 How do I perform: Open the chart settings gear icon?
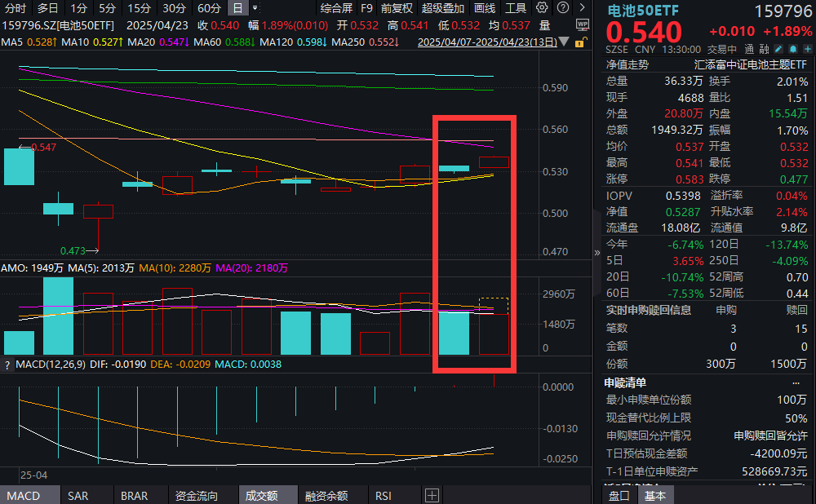542,8
